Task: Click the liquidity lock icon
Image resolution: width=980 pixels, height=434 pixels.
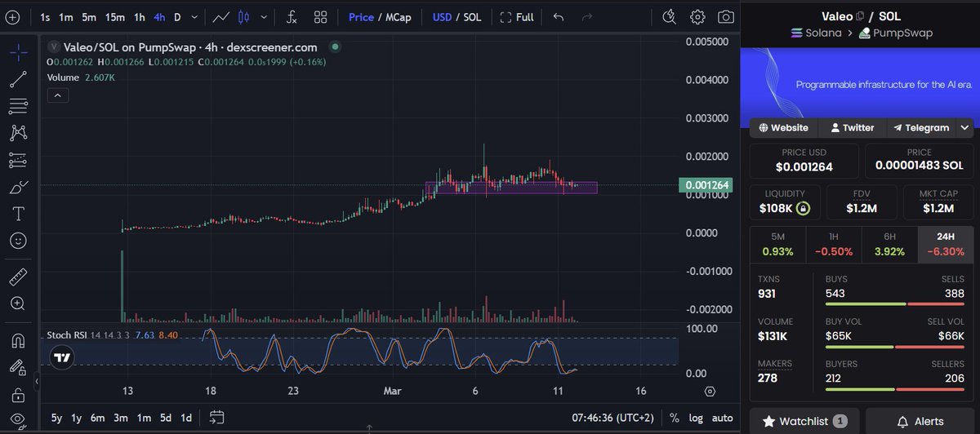Action: 803,209
